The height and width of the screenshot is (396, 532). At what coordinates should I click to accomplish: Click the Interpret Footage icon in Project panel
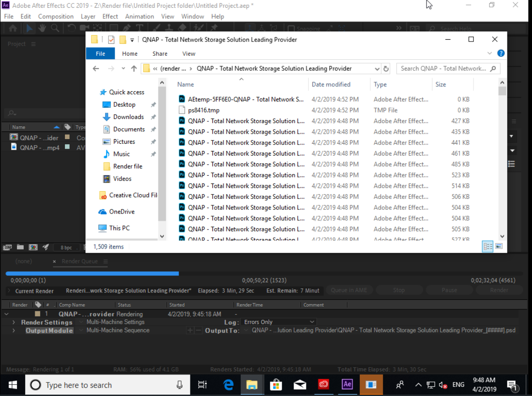7,247
